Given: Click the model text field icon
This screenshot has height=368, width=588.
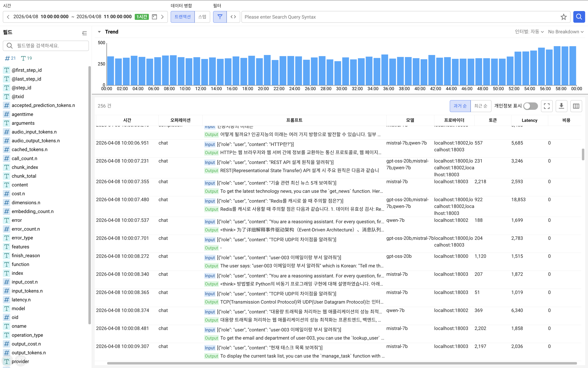Looking at the screenshot, I should [7, 309].
